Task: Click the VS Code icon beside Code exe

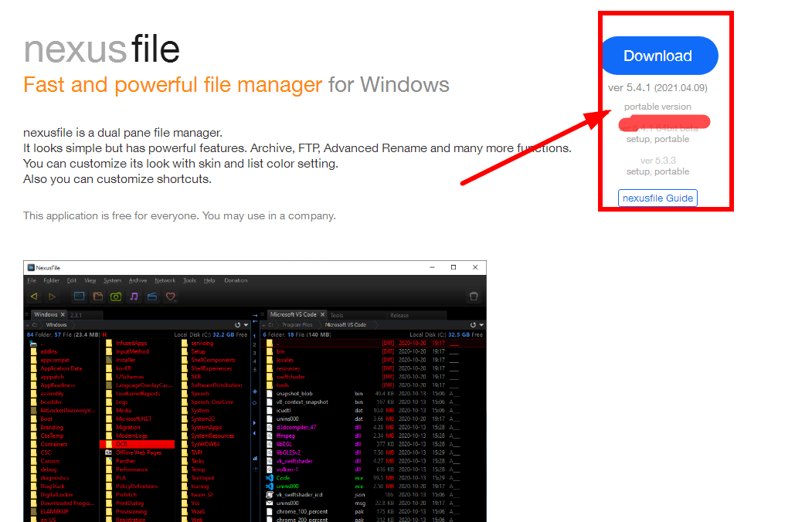Action: [x=270, y=478]
